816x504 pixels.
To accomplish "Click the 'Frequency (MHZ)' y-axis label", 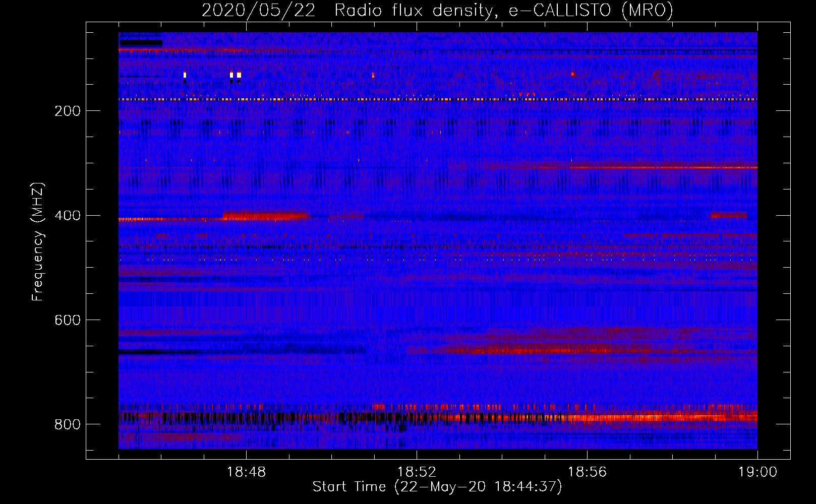I will pyautogui.click(x=38, y=241).
